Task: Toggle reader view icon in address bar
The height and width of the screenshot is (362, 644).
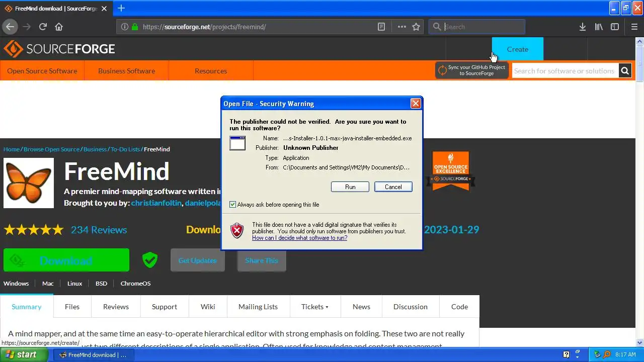Action: [x=381, y=27]
